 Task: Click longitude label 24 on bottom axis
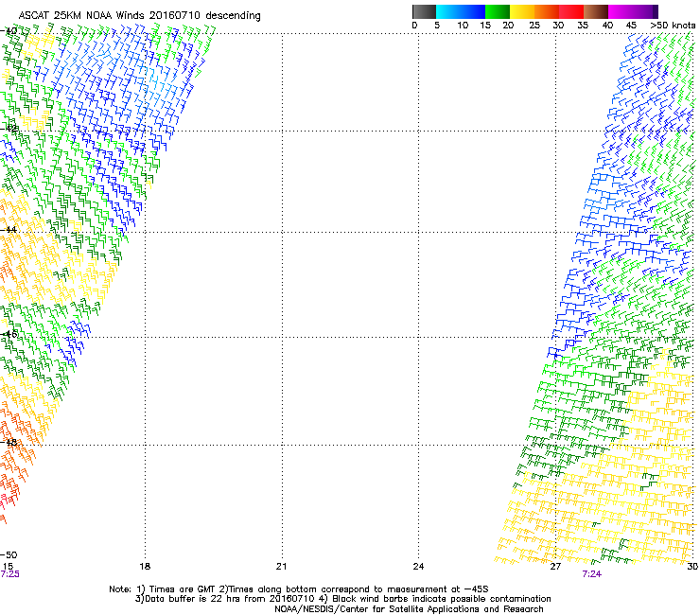pyautogui.click(x=418, y=567)
